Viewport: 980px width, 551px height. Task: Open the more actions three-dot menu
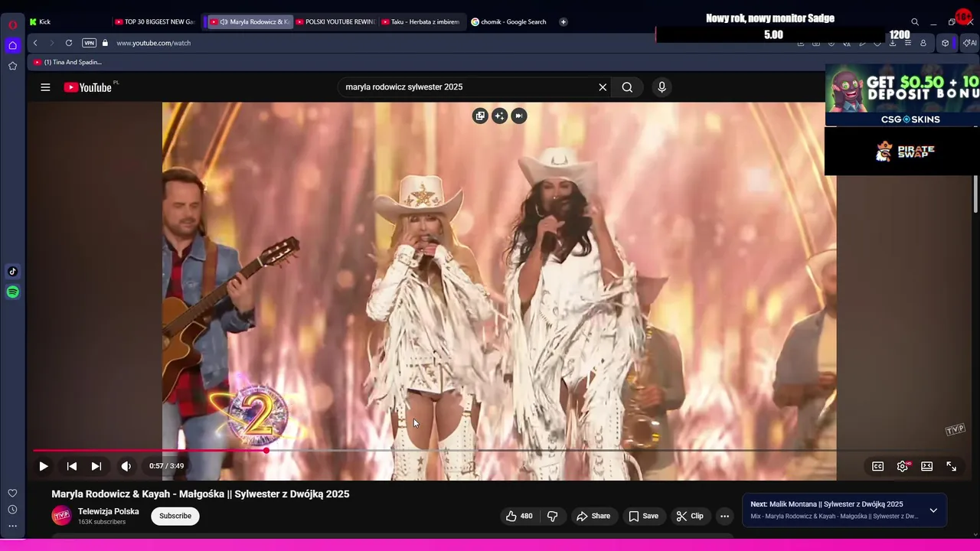(724, 516)
